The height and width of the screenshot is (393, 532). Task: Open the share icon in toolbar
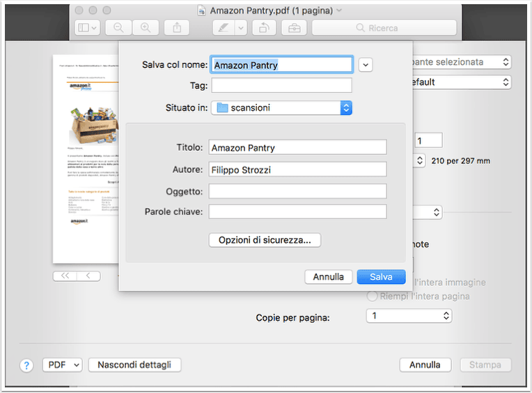click(x=177, y=28)
